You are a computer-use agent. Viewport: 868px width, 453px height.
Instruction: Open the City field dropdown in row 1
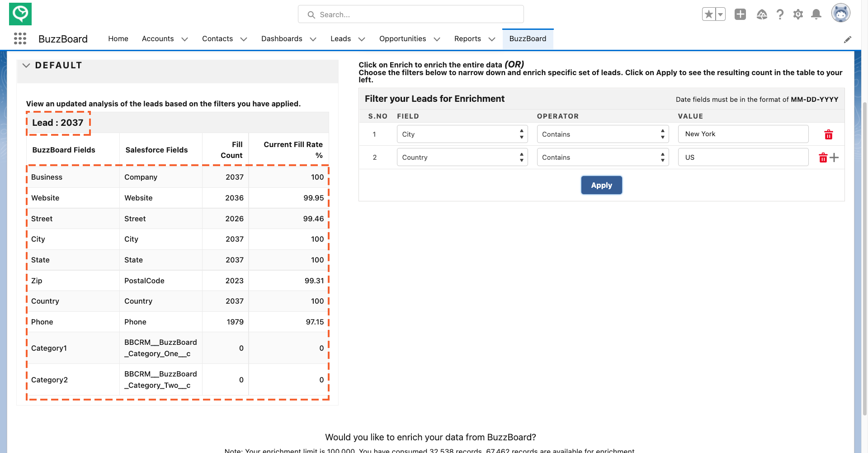(x=462, y=134)
